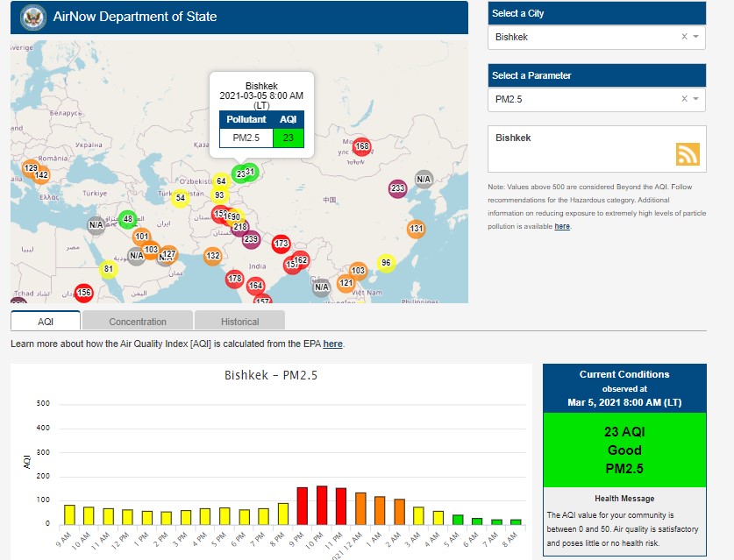Open the 'here' link in the Note text
The height and width of the screenshot is (560, 734).
tap(562, 226)
